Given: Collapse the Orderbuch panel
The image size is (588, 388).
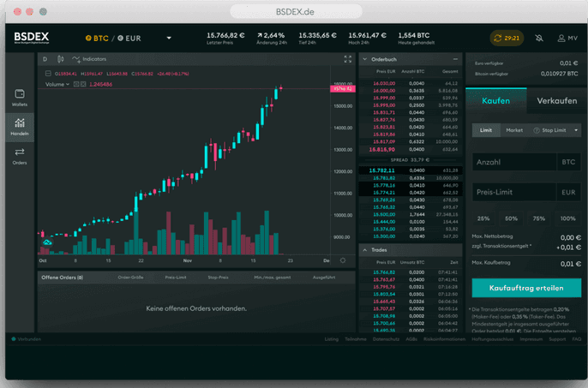Looking at the screenshot, I should (x=364, y=58).
